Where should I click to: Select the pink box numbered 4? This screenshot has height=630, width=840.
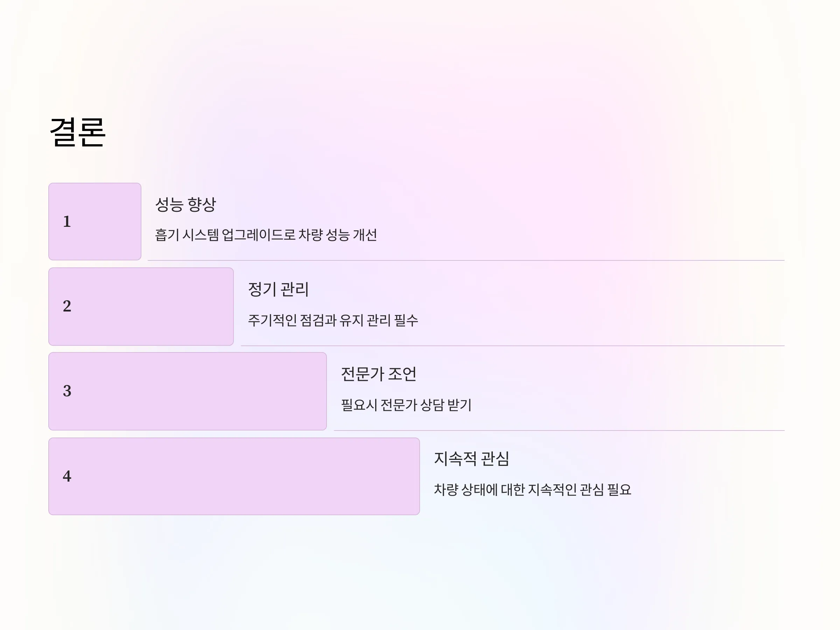234,476
